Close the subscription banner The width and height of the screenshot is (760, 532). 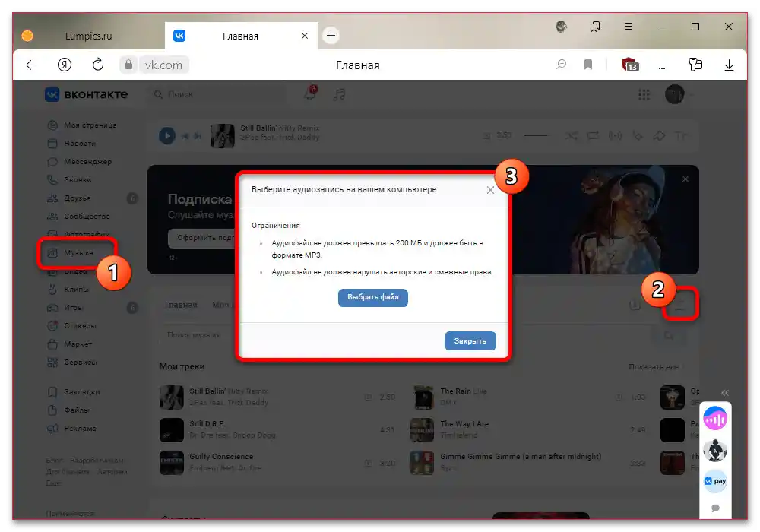pos(686,179)
